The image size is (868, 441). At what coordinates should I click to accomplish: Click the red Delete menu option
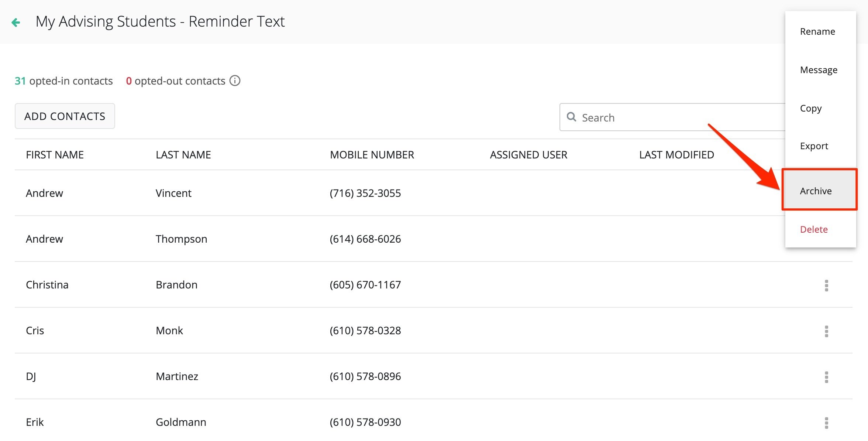[813, 229]
